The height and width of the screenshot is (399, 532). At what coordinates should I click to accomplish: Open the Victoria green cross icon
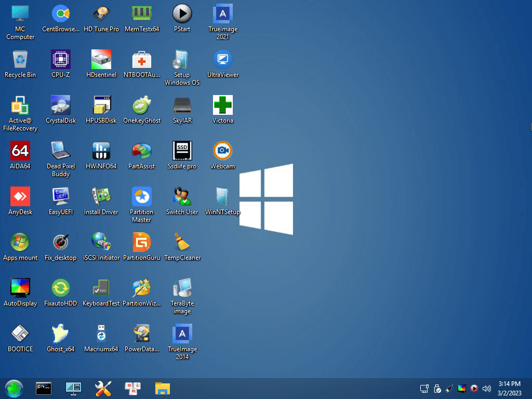[223, 105]
